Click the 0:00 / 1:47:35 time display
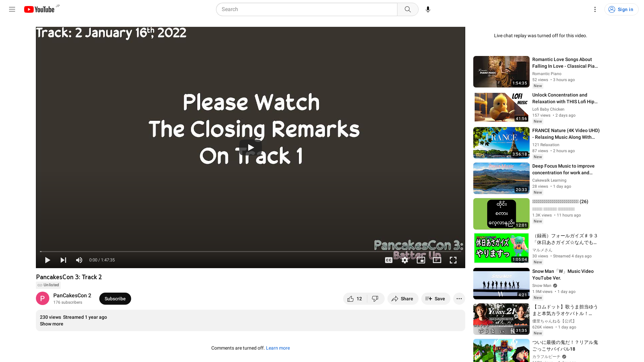The height and width of the screenshot is (362, 644). click(x=102, y=260)
